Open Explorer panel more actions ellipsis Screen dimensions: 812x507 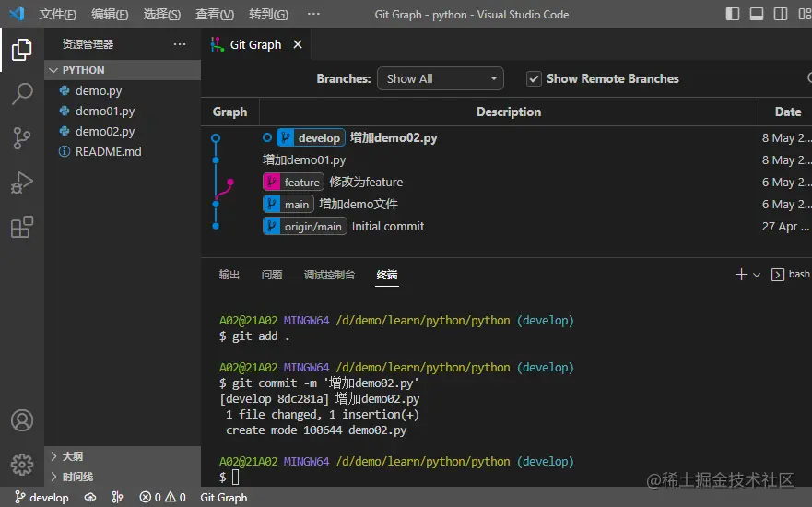coord(180,44)
